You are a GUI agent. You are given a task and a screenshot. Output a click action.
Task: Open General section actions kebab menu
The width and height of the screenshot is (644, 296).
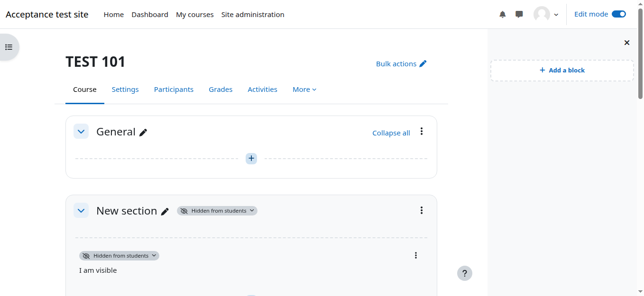pyautogui.click(x=421, y=132)
